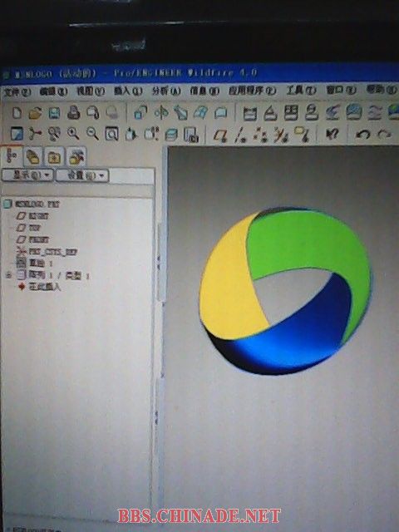Zoom in with the plus magnifier icon

click(73, 134)
